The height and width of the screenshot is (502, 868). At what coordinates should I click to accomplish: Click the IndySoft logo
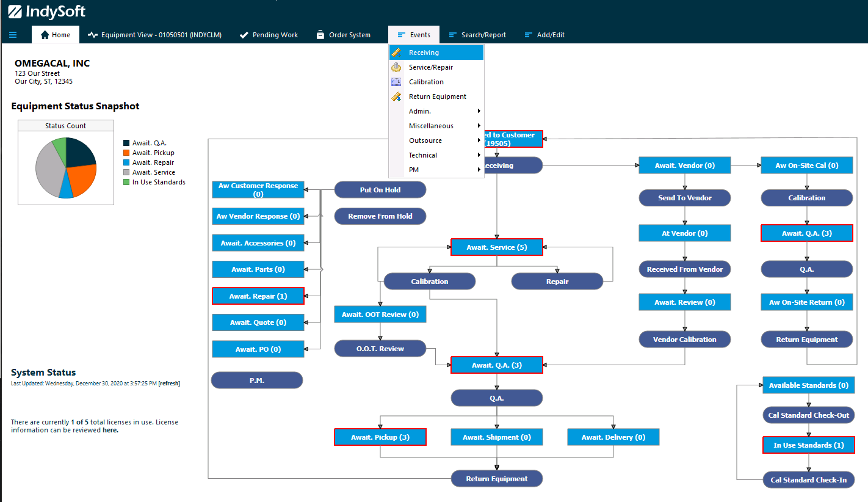[x=46, y=12]
